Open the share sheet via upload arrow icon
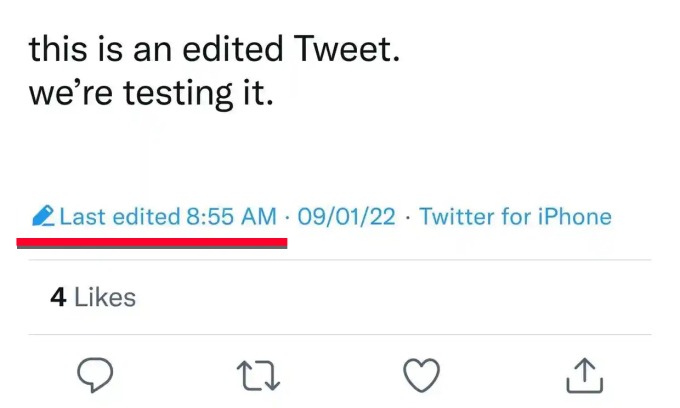 [585, 374]
